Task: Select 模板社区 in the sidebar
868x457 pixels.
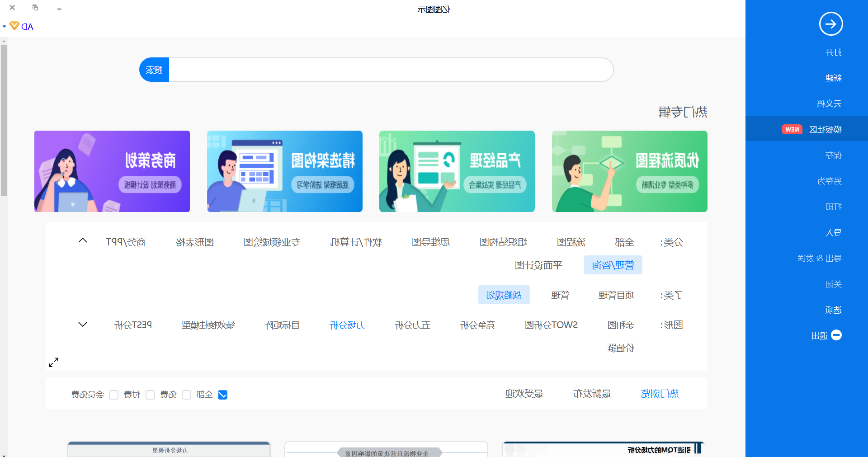Action: pos(826,130)
